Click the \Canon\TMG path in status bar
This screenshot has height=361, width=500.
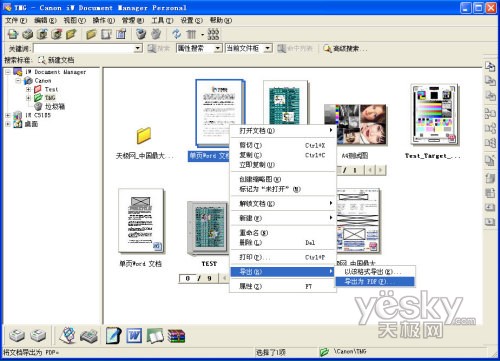pos(350,352)
